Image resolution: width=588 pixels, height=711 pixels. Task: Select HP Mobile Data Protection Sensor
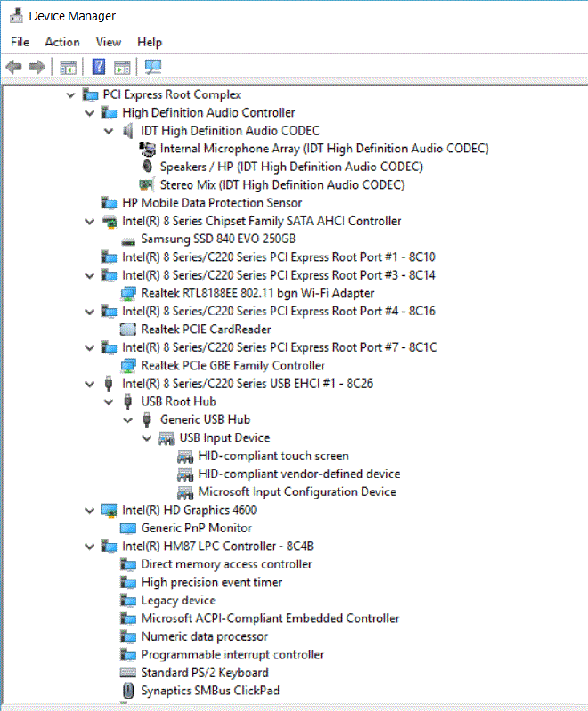pos(212,202)
